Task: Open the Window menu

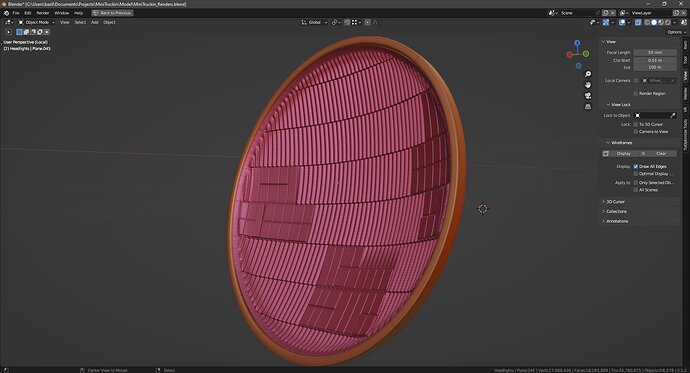Action: (x=62, y=13)
